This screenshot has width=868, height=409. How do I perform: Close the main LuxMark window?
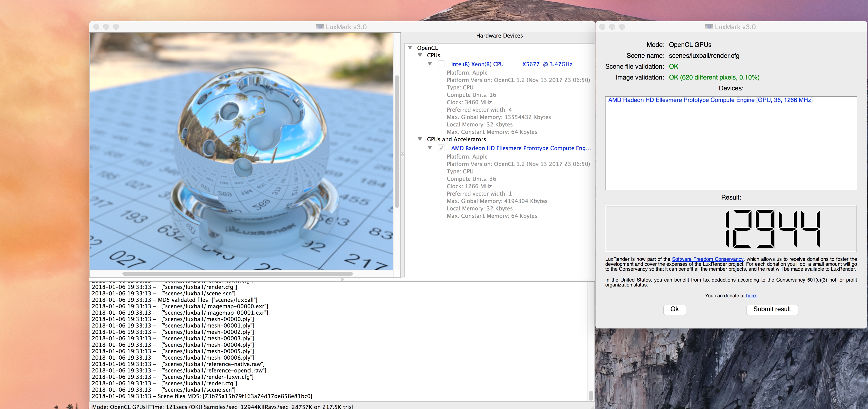(96, 27)
